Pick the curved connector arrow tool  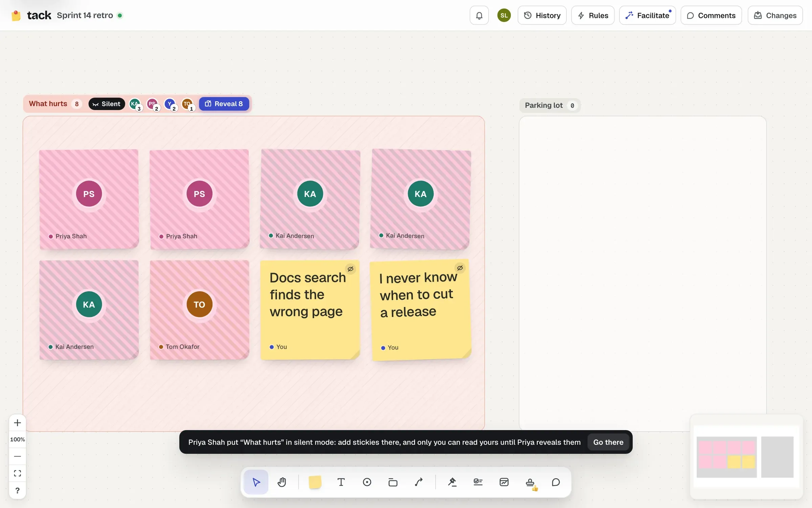[419, 482]
